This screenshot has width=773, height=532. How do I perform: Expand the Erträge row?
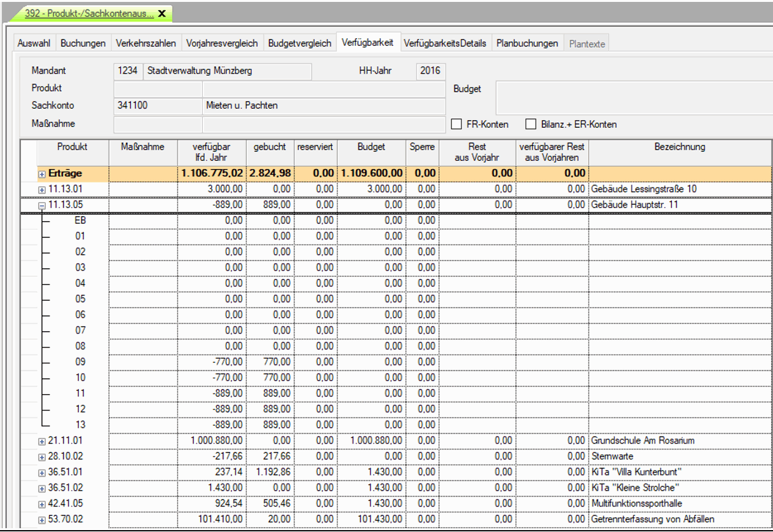coord(42,174)
